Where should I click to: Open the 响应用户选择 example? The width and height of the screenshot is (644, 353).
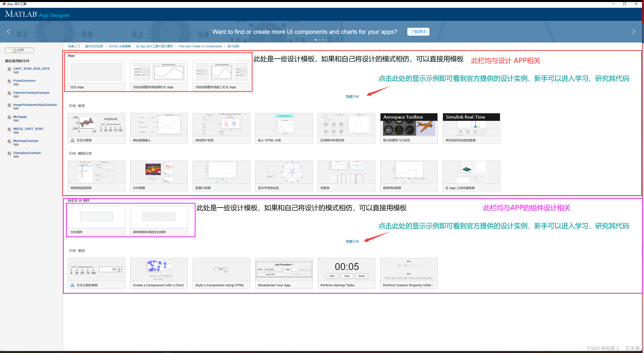tap(221, 128)
